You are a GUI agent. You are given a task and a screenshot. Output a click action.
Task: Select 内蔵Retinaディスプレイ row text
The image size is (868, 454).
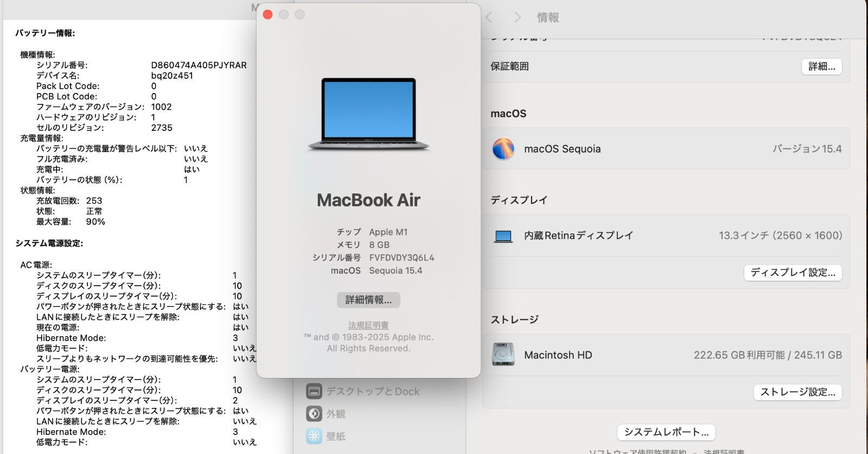click(x=578, y=236)
